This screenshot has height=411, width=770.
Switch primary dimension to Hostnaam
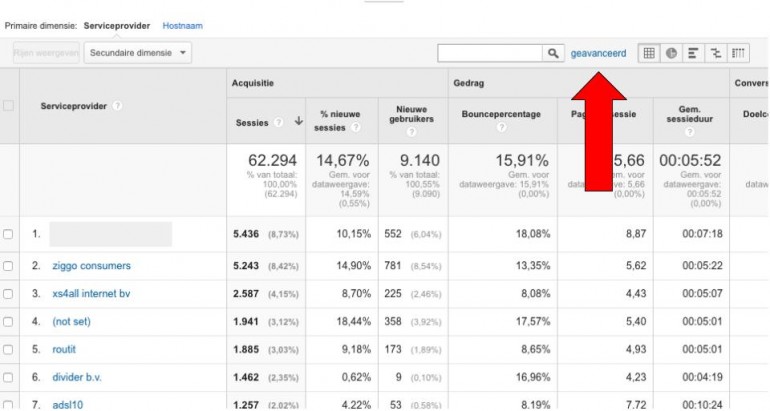pyautogui.click(x=183, y=26)
